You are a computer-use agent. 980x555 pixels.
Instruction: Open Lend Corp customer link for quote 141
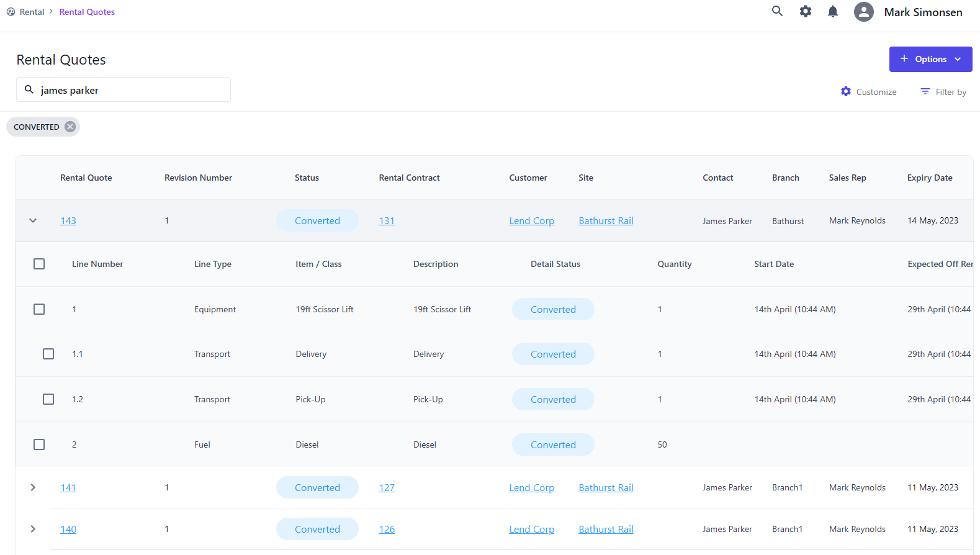531,488
